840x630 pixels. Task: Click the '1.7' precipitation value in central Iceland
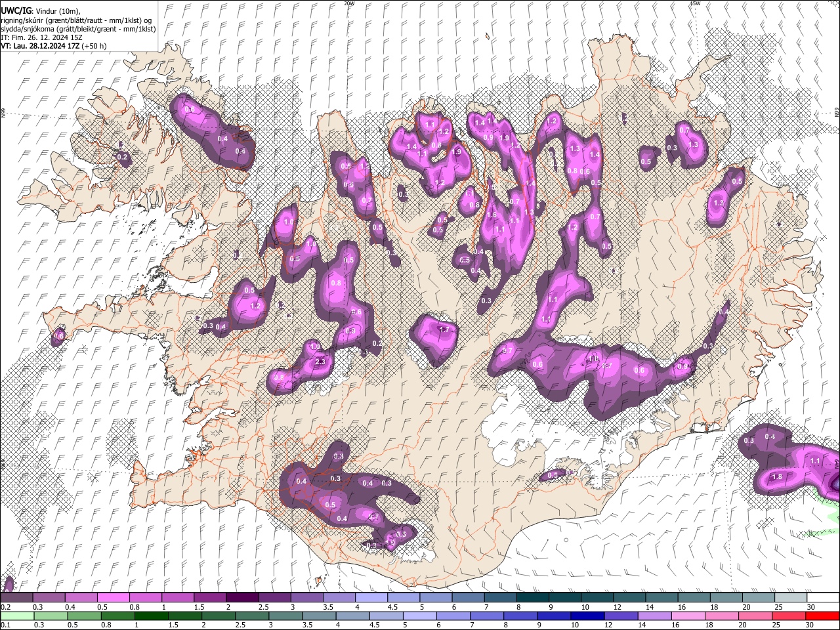coord(444,329)
